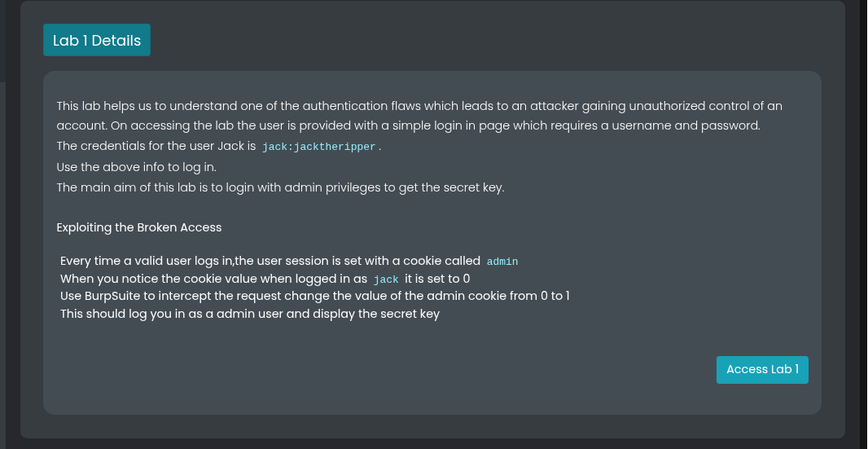
Task: Click the word BurpSuite in the instructions
Action: tap(112, 296)
